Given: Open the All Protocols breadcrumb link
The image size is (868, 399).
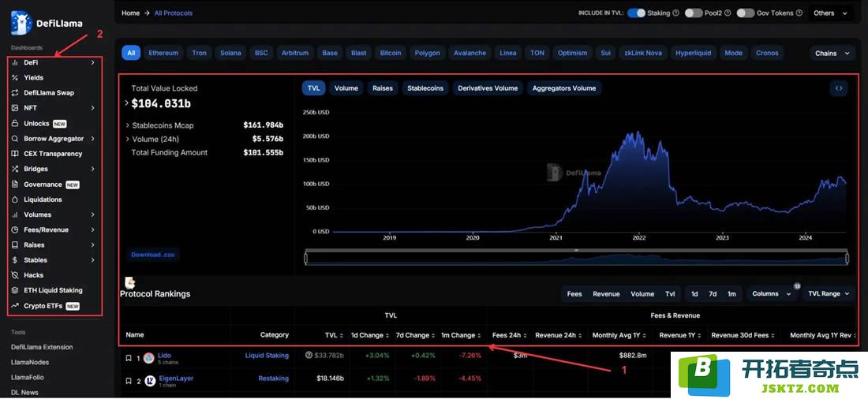Looking at the screenshot, I should click(x=174, y=13).
